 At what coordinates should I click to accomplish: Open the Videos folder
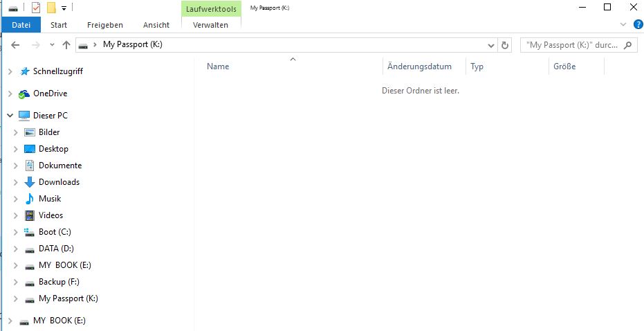[50, 215]
